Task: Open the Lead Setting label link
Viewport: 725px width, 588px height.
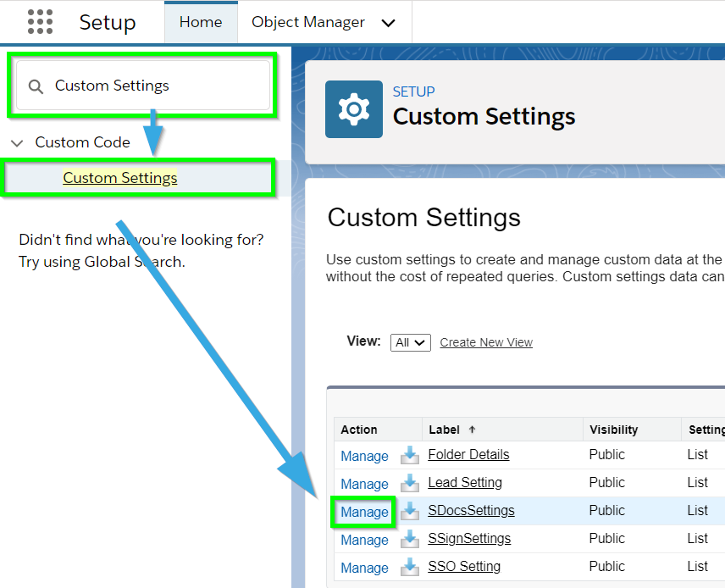Action: (465, 482)
